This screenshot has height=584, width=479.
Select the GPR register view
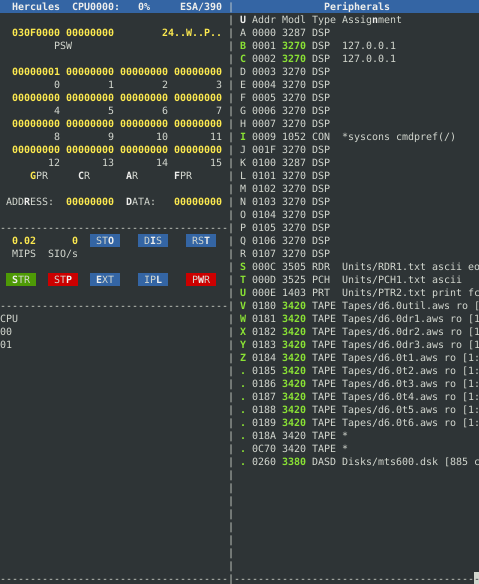39,175
